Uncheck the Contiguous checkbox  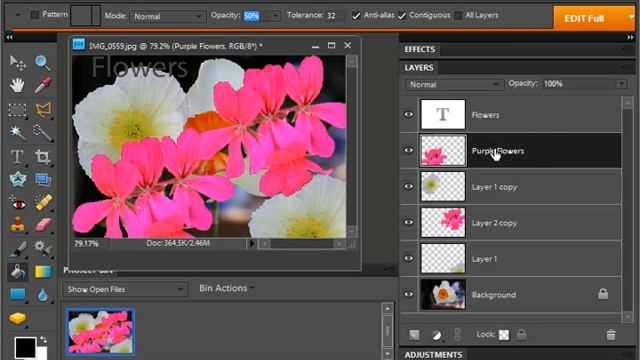click(x=402, y=16)
